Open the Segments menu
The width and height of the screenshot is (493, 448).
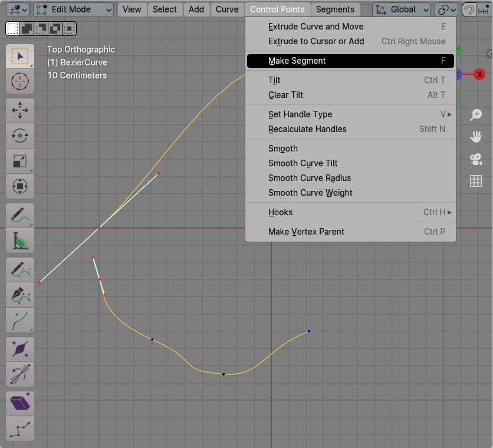(335, 10)
